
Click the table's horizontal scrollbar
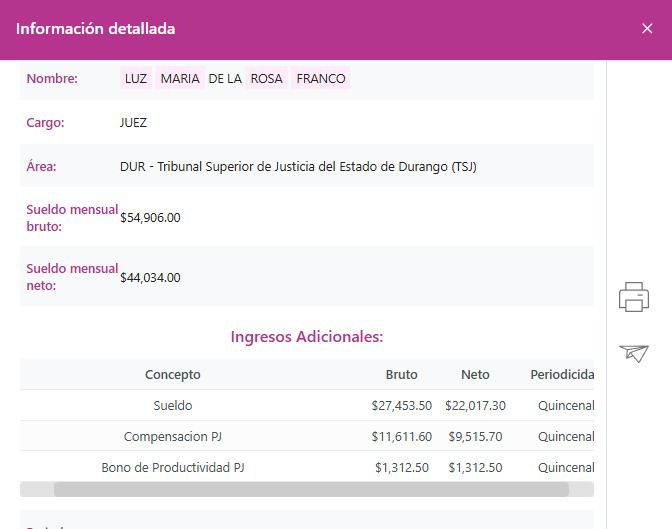tap(310, 490)
